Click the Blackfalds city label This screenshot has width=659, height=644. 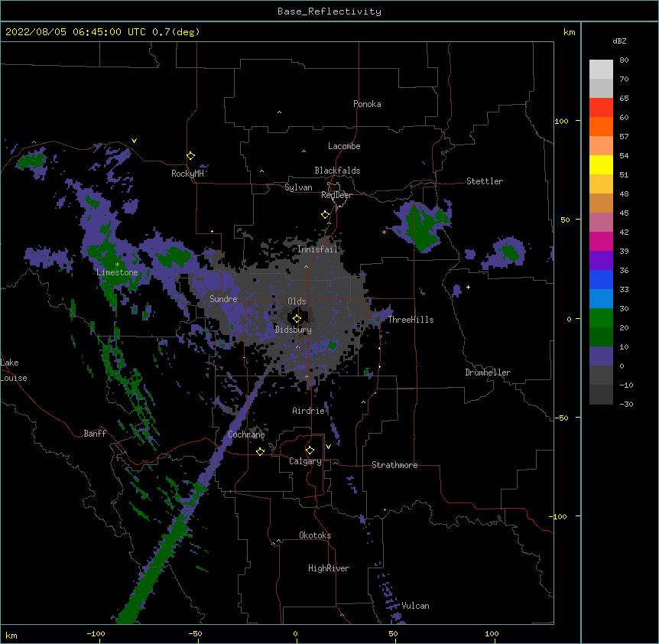pyautogui.click(x=337, y=171)
